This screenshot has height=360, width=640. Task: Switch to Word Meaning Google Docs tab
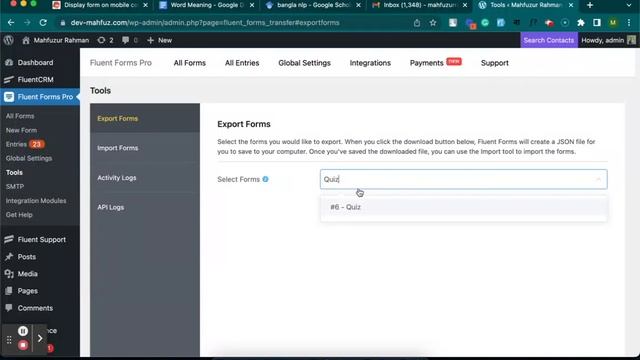207,5
